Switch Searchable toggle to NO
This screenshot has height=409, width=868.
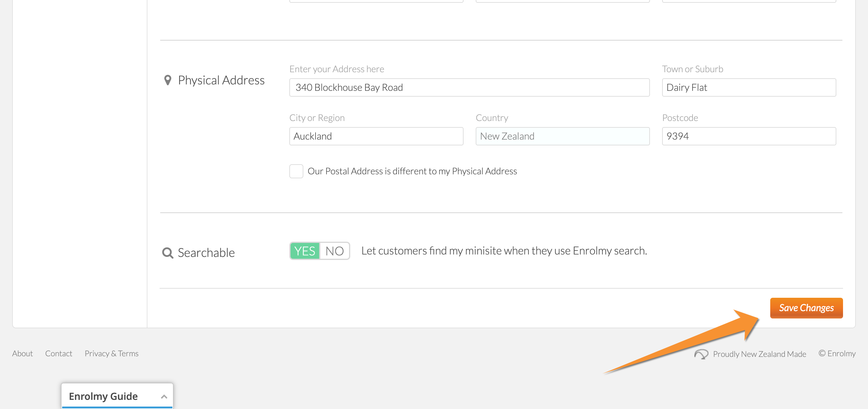coord(335,251)
